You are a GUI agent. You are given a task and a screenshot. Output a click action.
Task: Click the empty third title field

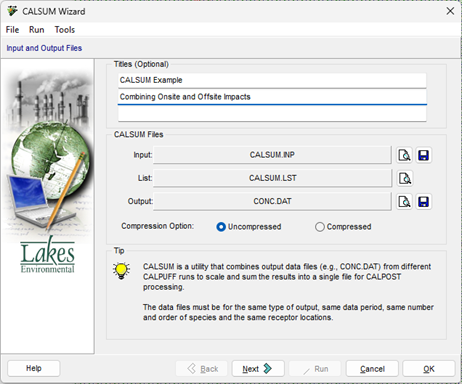point(272,114)
